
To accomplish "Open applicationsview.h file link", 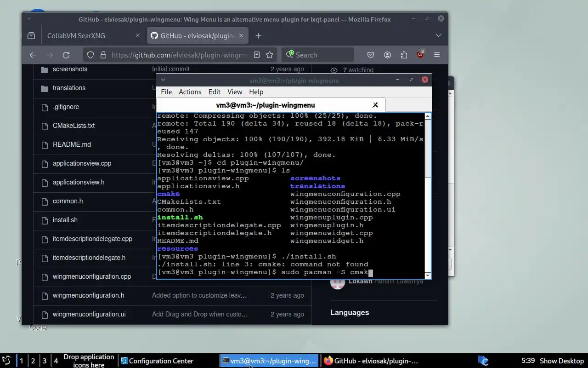I will click(x=79, y=182).
